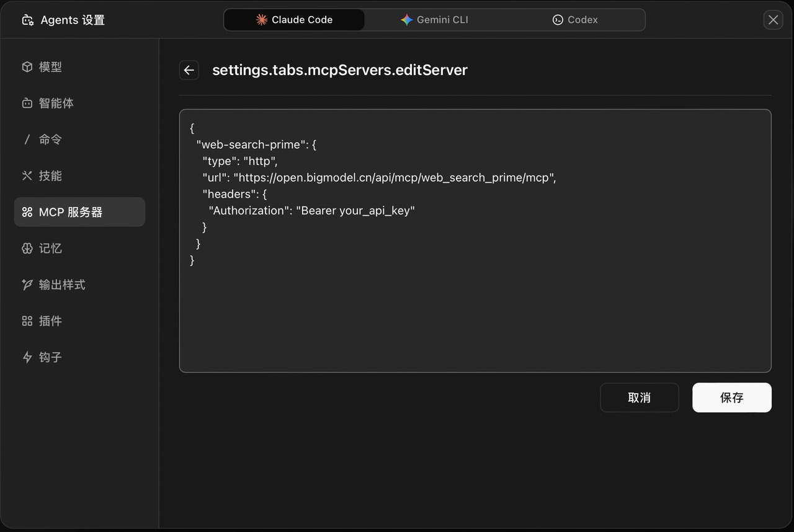The image size is (794, 532).
Task: Click the grid icon beside 插件
Action: (x=27, y=321)
